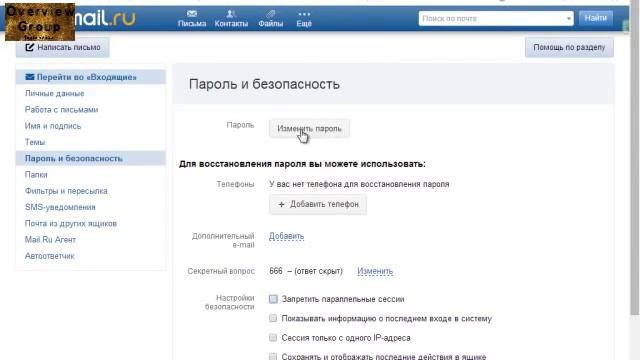The width and height of the screenshot is (640, 360).
Task: Expand the search field dropdown arrow
Action: [x=569, y=19]
